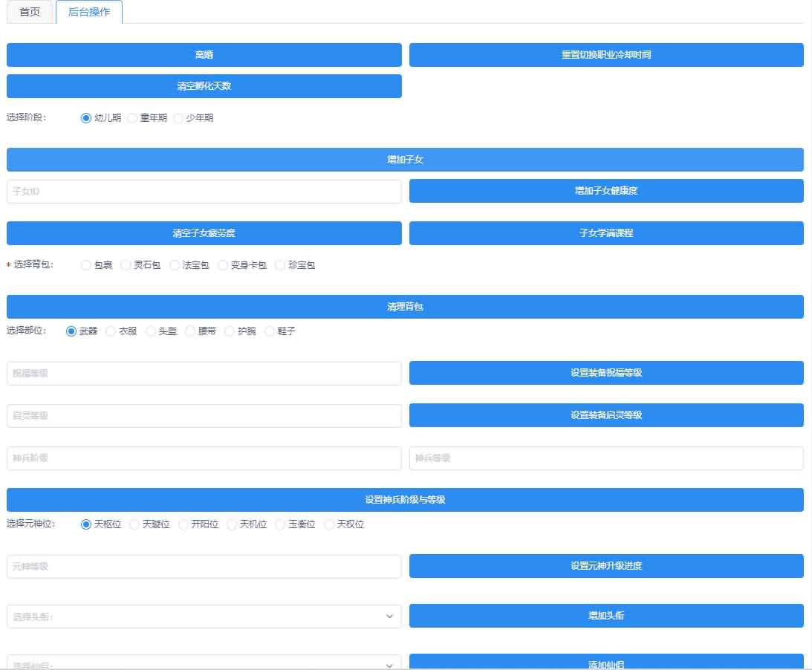Click the 清空子女疲劳度 button
812x670 pixels.
tap(204, 233)
